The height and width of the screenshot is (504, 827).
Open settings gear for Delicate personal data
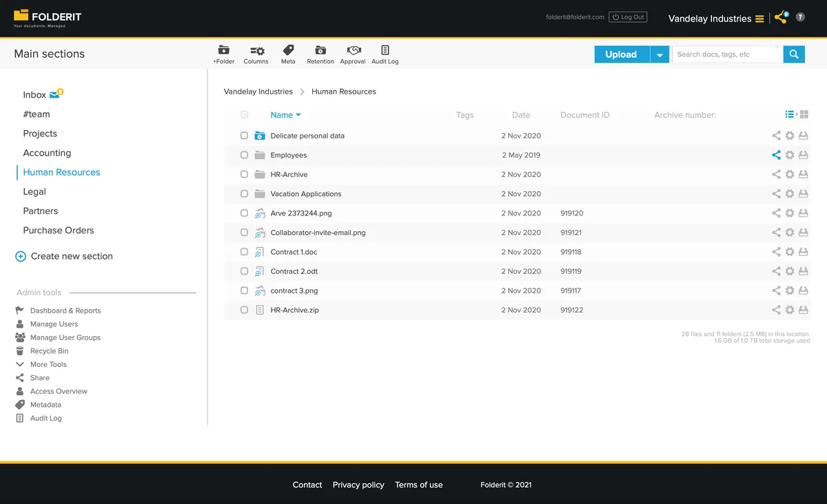click(790, 136)
